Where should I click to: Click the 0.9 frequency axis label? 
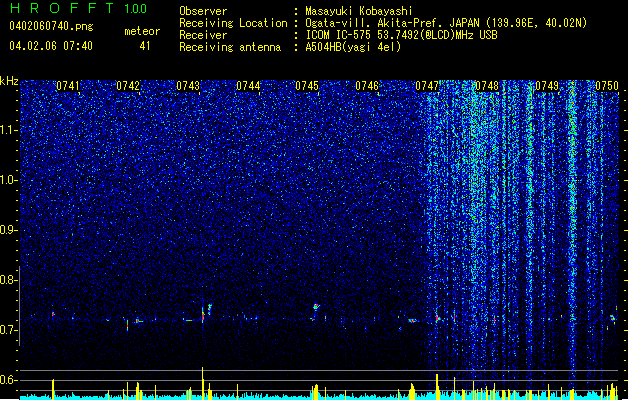(x=9, y=230)
